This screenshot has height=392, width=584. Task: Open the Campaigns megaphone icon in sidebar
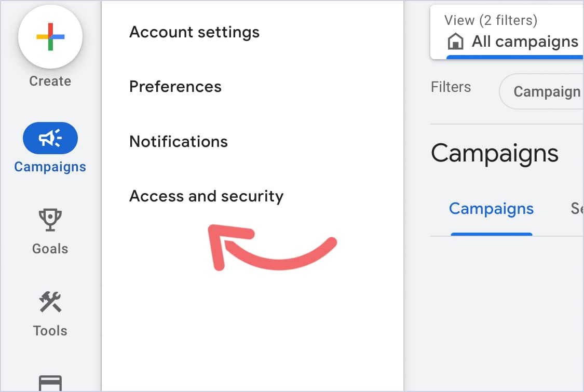pyautogui.click(x=50, y=138)
